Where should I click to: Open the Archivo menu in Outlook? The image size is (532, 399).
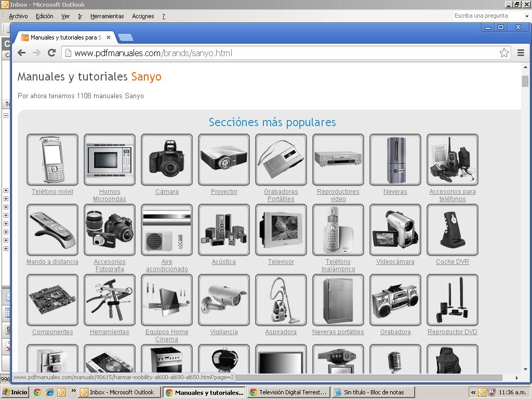point(18,16)
